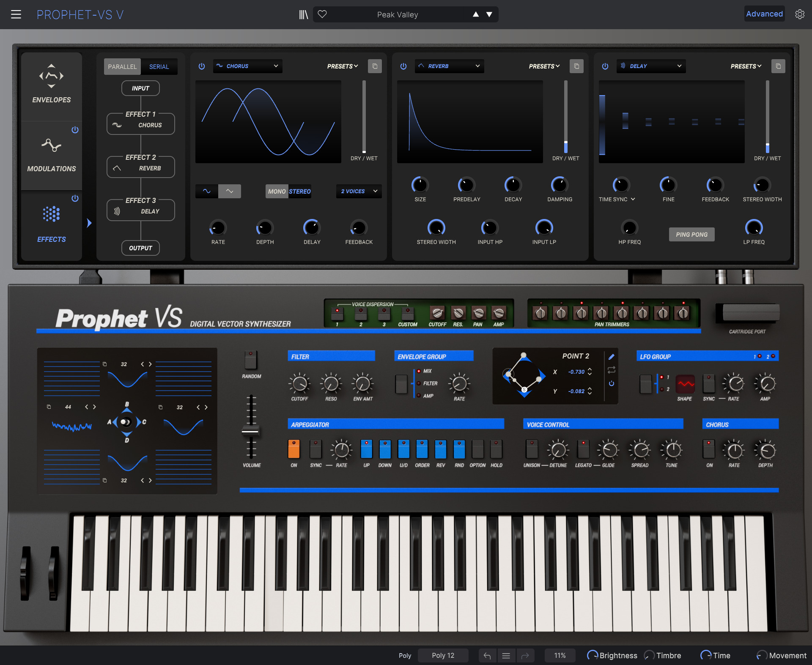812x665 pixels.
Task: Click loop icon in vector panel
Action: coord(611,370)
